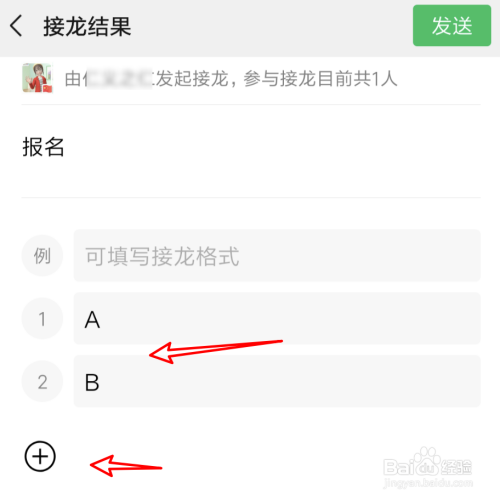Tap the number 1 entry badge
This screenshot has height=500, width=500.
pos(42,318)
